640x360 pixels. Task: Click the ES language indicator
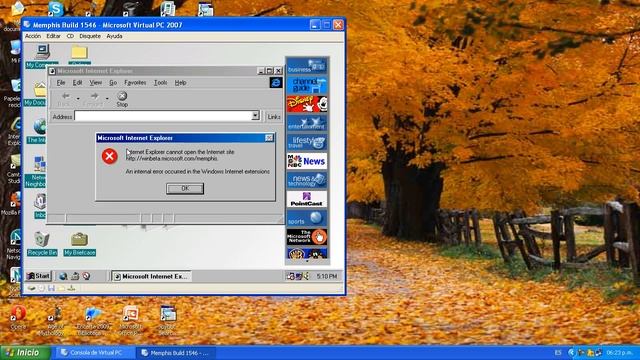click(558, 353)
